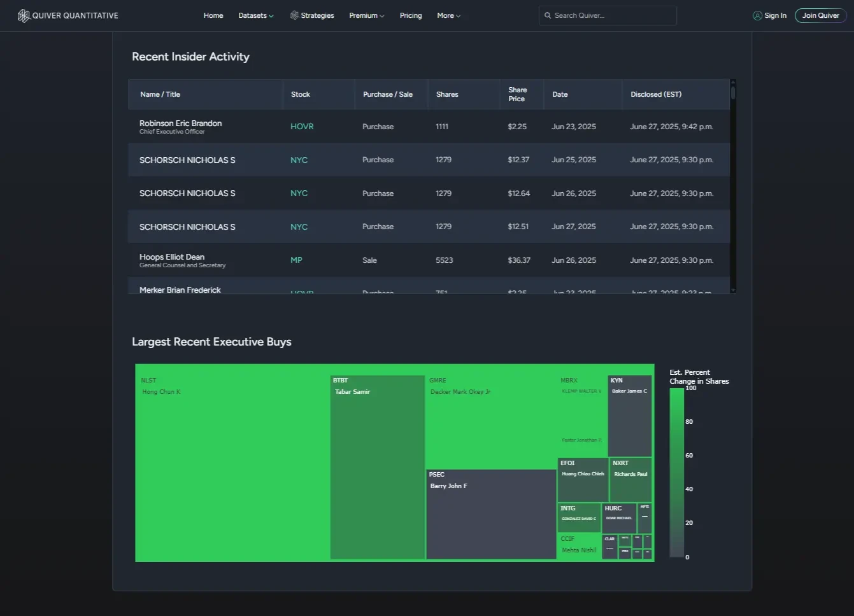Expand the Premium dropdown menu
854x616 pixels.
[x=367, y=15]
